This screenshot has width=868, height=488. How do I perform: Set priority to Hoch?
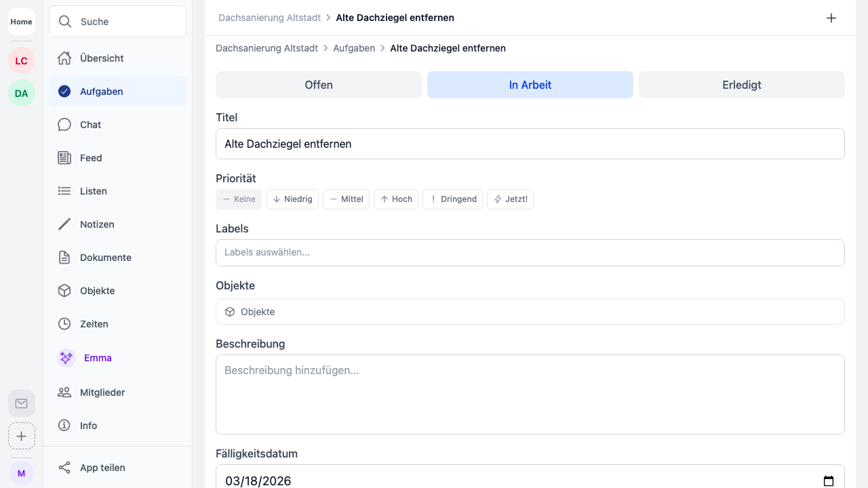(396, 199)
